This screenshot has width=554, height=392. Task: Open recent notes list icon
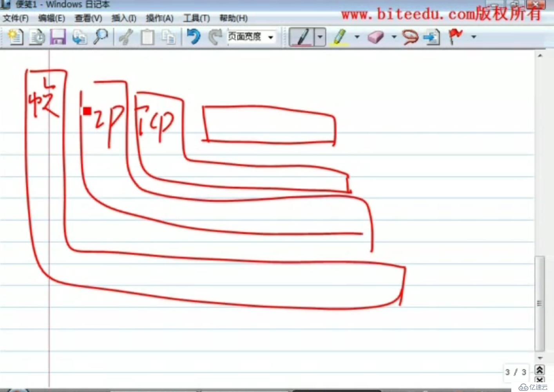pos(37,37)
